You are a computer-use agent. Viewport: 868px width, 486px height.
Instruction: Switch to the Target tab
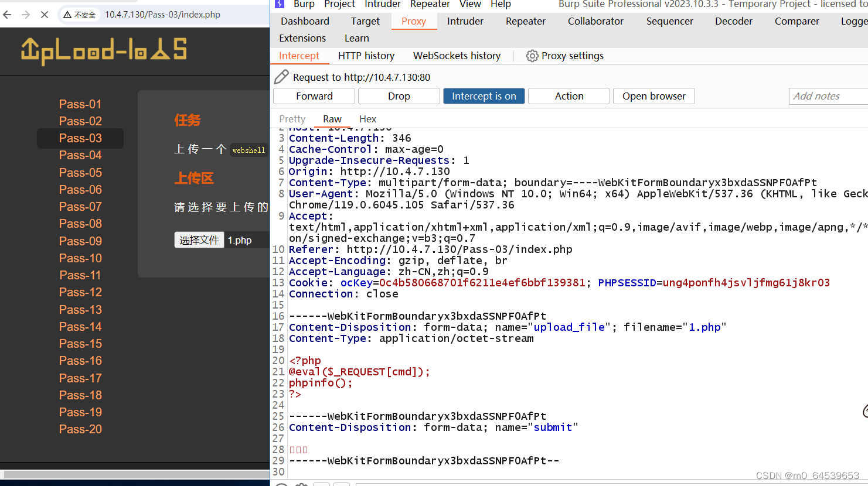(x=366, y=21)
